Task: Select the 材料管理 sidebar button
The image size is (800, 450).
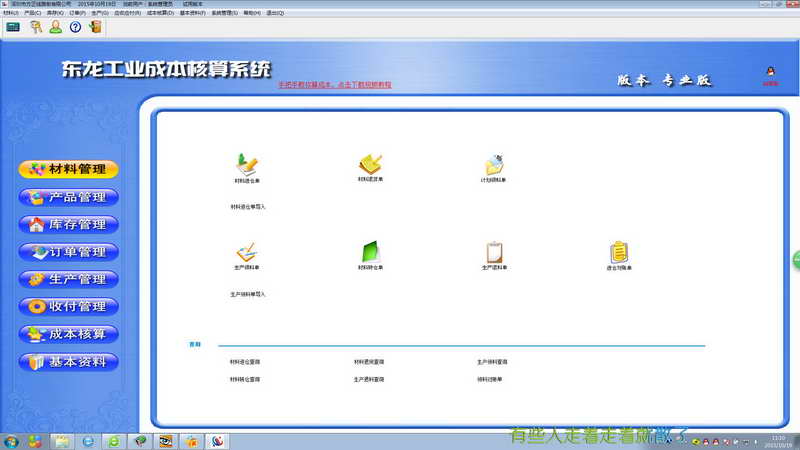Action: click(69, 169)
